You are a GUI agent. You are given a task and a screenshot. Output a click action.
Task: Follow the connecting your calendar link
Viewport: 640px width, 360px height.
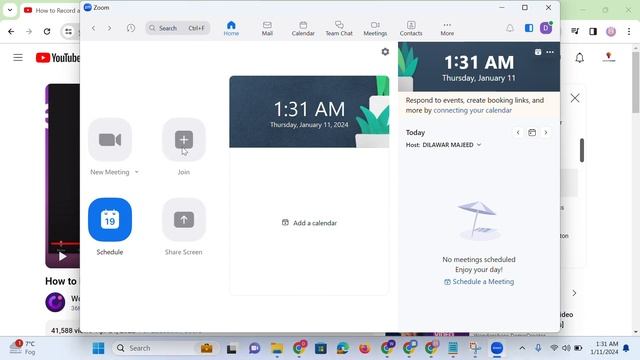[x=472, y=110]
